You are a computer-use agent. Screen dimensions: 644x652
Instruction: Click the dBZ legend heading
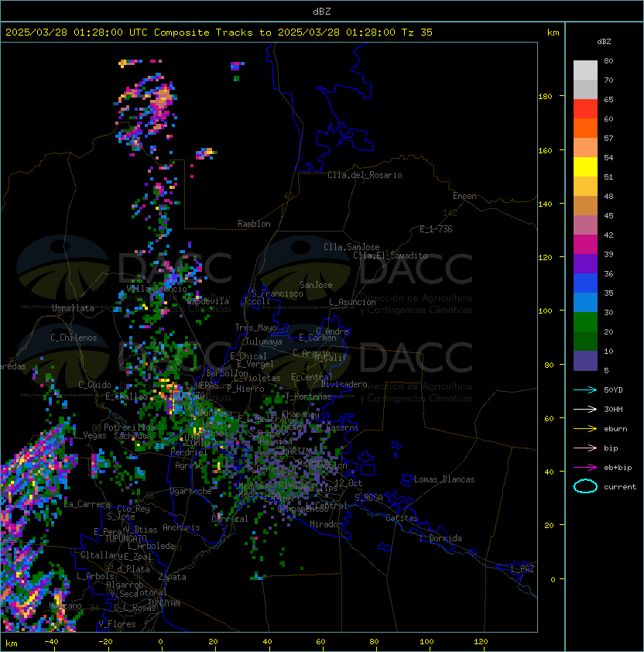click(x=604, y=42)
